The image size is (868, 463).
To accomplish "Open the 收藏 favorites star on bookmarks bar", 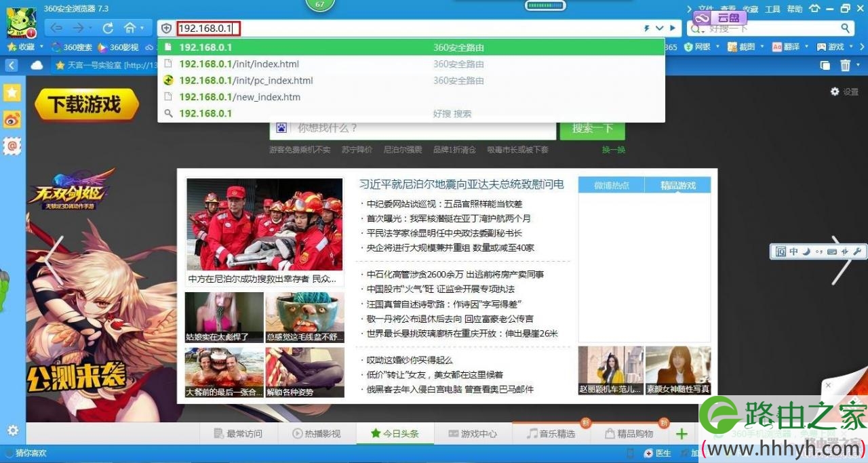I will 20,47.
